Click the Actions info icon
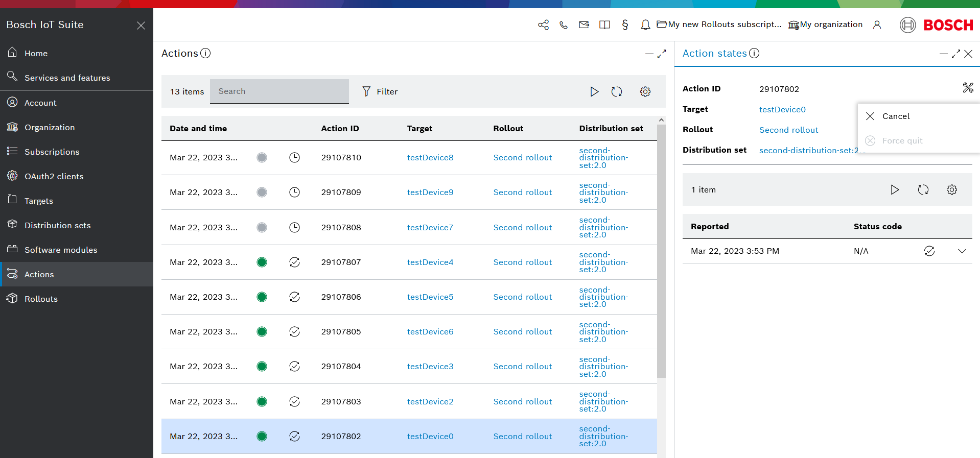Screen dimensions: 980x458 pos(205,53)
